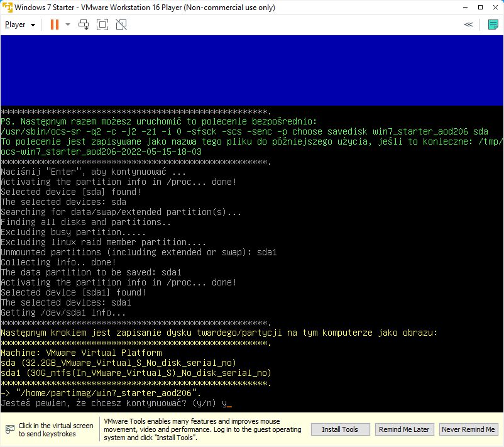Enter full screen mode
The height and width of the screenshot is (447, 504).
point(102,25)
